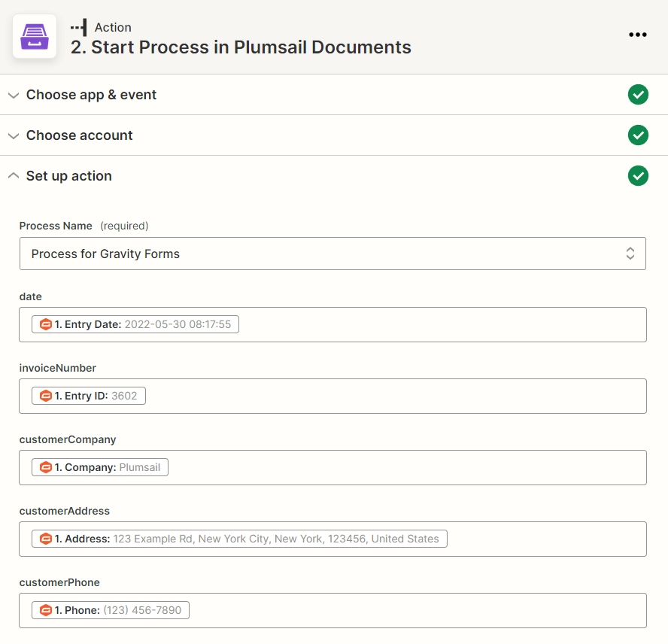The width and height of the screenshot is (668, 644).
Task: Click inside the invoiceNumber input field
Action: (332, 396)
